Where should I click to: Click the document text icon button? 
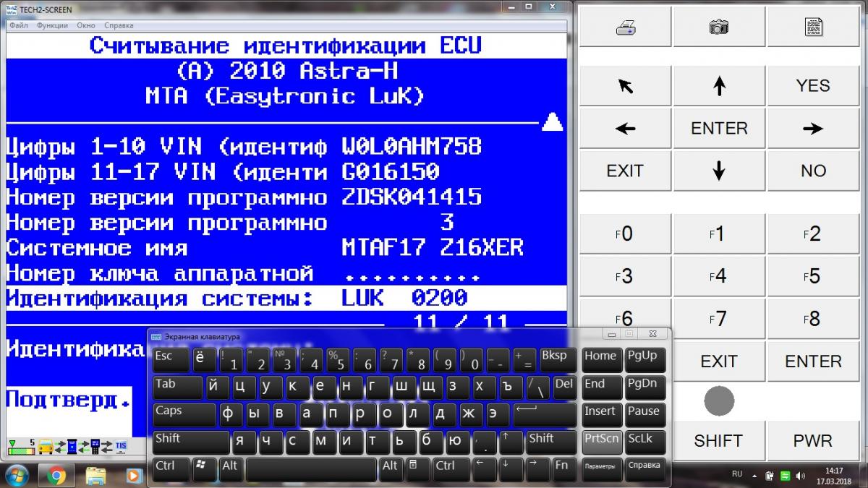tap(813, 27)
